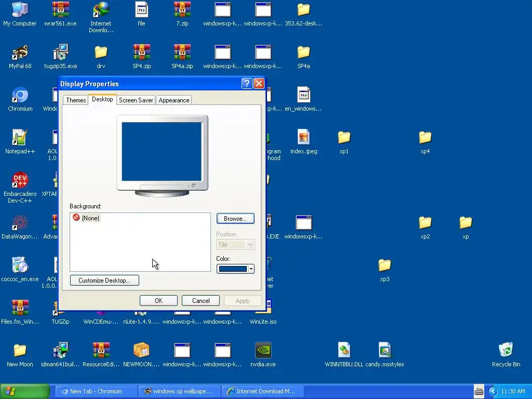
Task: Click the Cancel button
Action: [201, 301]
